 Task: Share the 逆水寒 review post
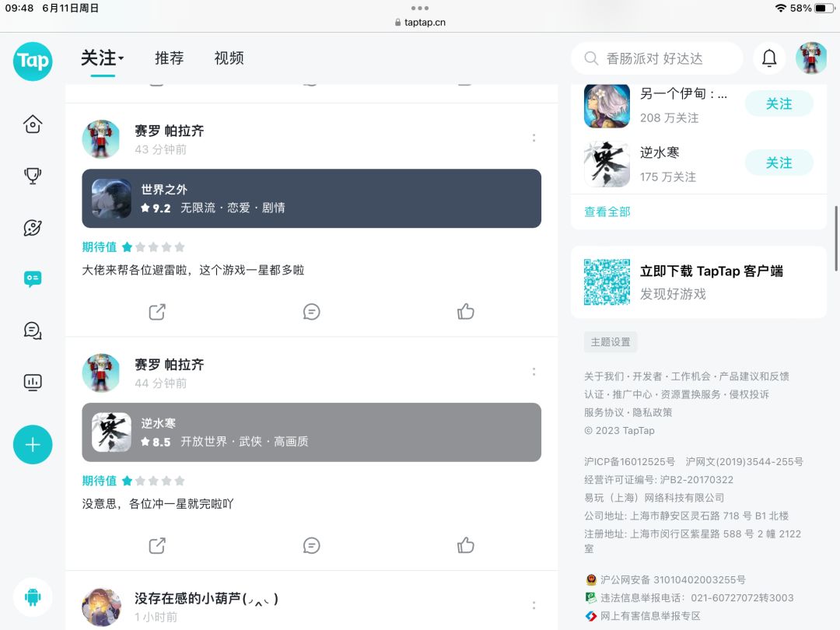coord(157,545)
